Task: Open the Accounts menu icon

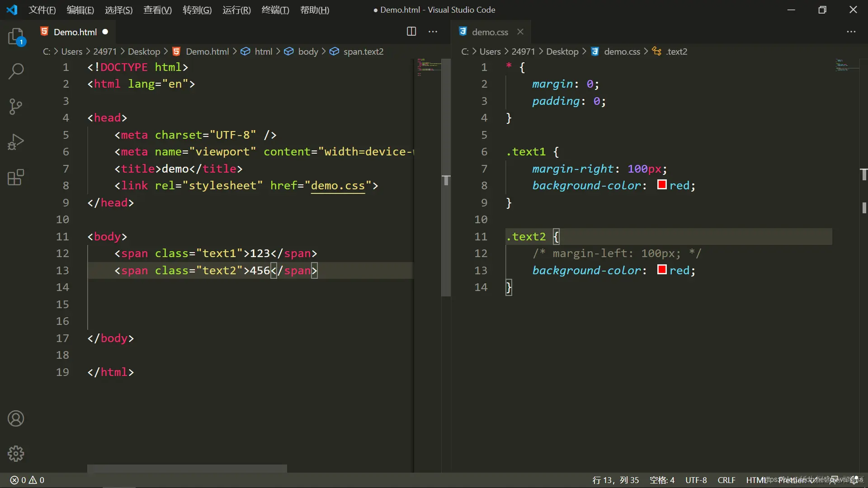Action: point(16,418)
